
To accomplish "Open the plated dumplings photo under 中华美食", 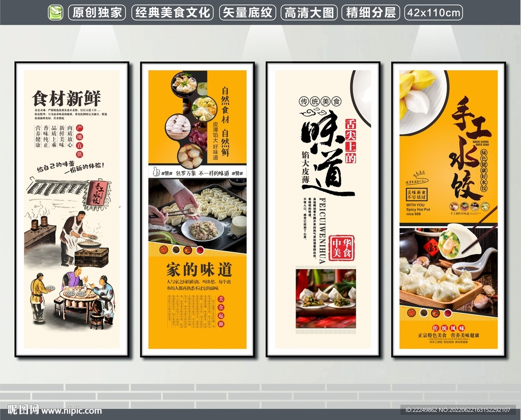I will (x=326, y=298).
